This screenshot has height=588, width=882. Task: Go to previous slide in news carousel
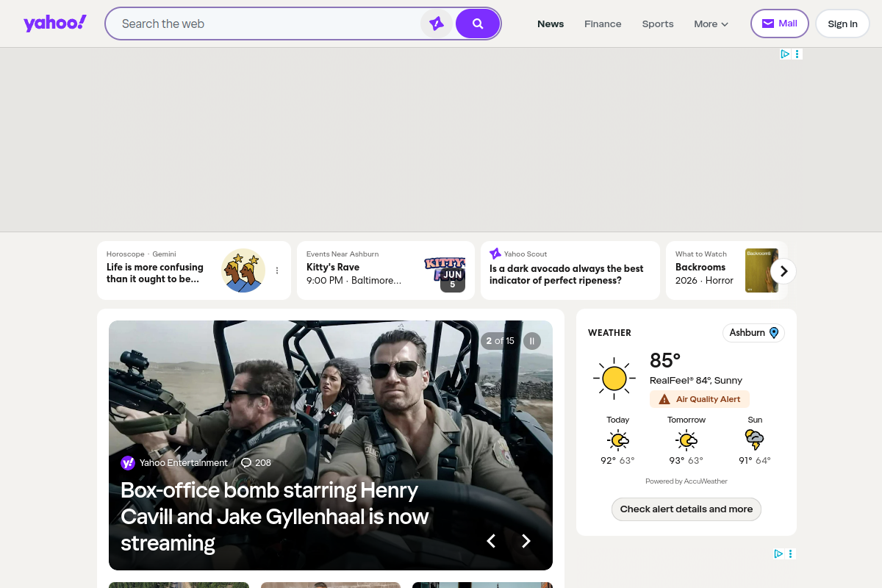491,541
